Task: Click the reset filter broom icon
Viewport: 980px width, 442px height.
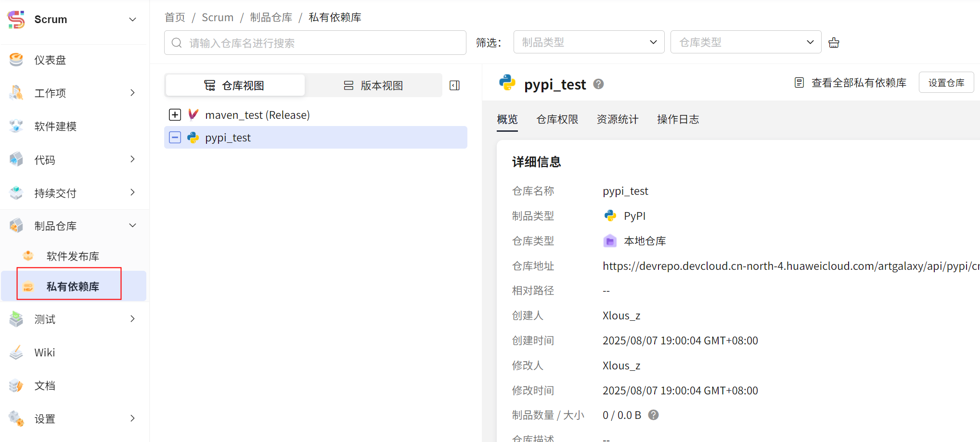Action: pos(834,43)
